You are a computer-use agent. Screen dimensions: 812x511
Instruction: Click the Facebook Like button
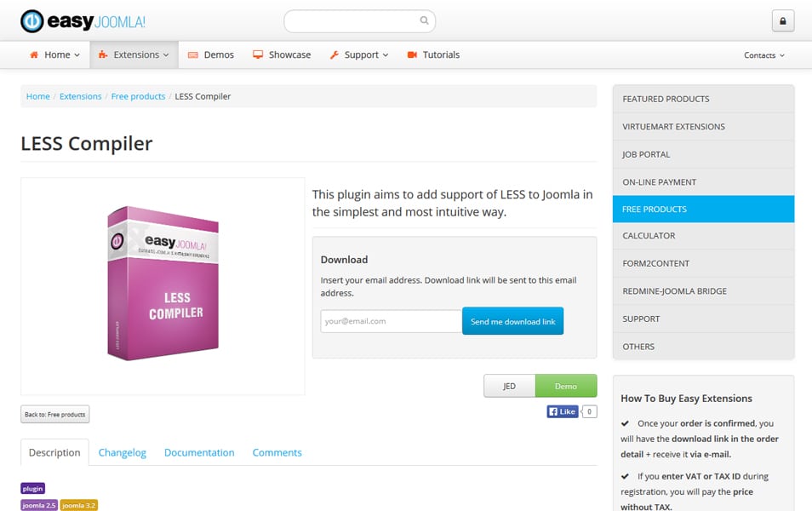tap(563, 411)
